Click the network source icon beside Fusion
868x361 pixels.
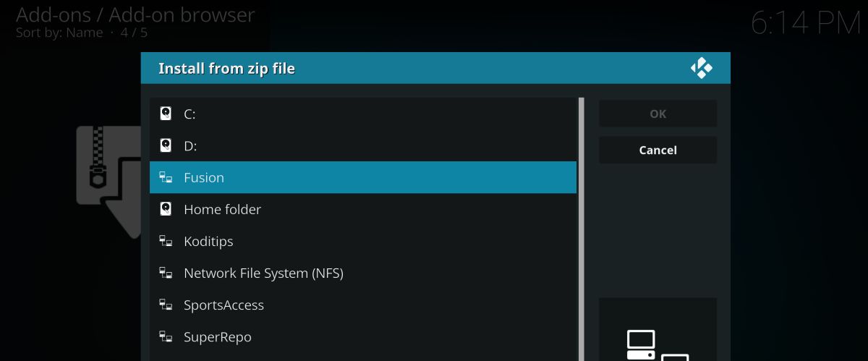[x=166, y=177]
